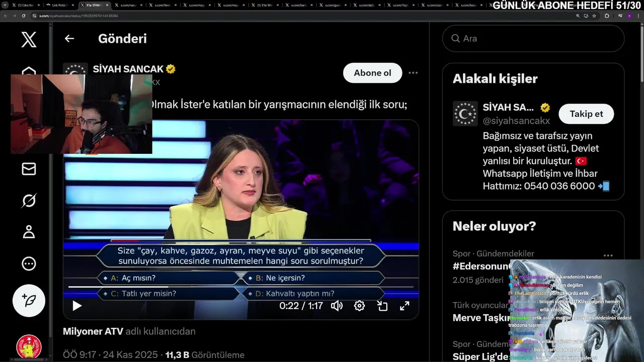Switch to the x.com/daily browser tab
The width and height of the screenshot is (644, 362).
(368, 5)
